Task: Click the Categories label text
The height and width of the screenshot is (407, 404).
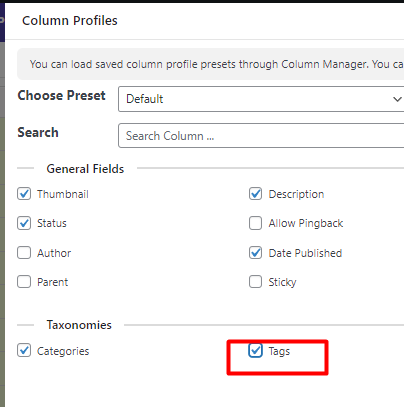Action: (x=63, y=351)
